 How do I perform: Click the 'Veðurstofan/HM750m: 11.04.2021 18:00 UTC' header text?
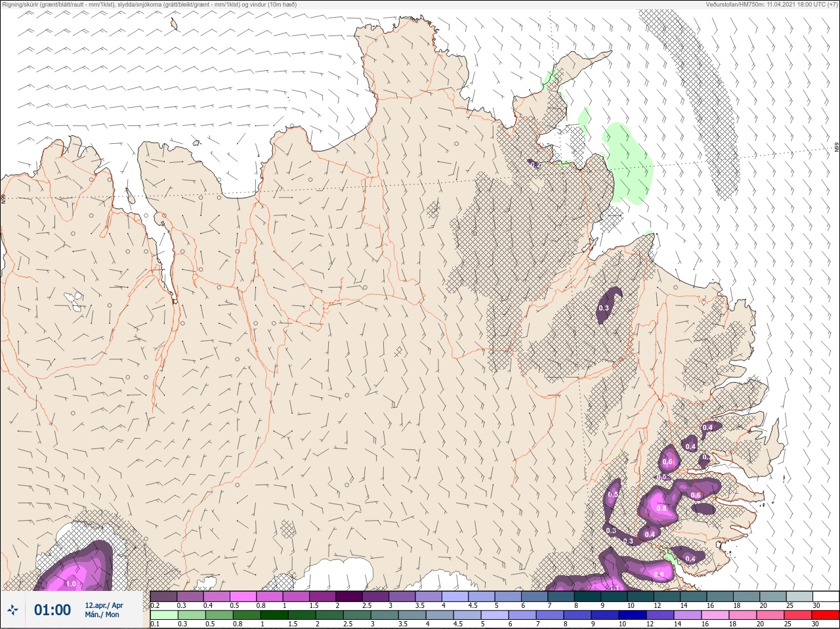[773, 4]
